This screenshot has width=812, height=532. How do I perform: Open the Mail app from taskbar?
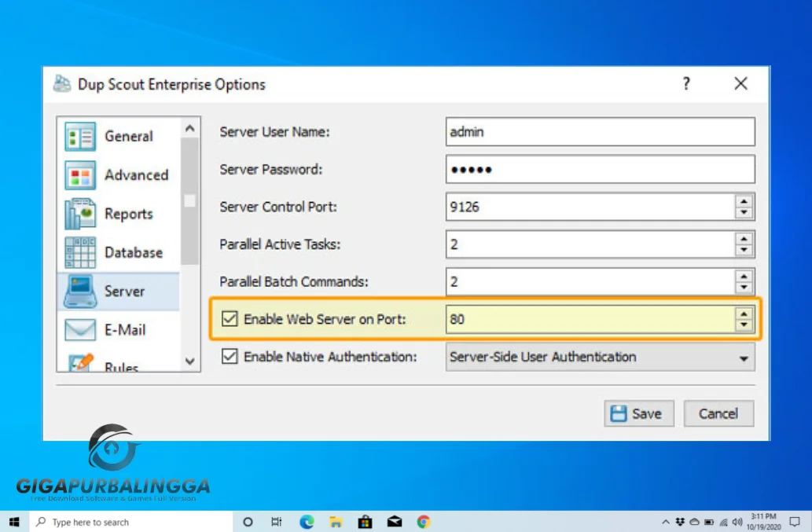click(x=395, y=522)
